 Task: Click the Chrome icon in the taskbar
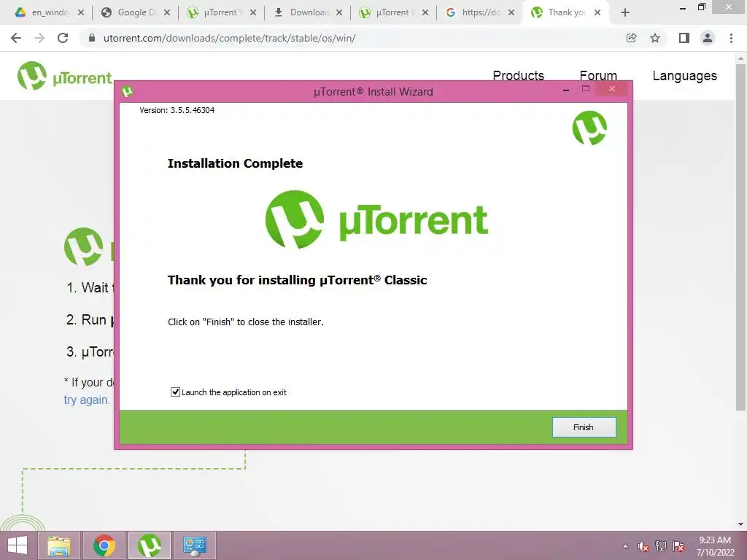coord(104,545)
